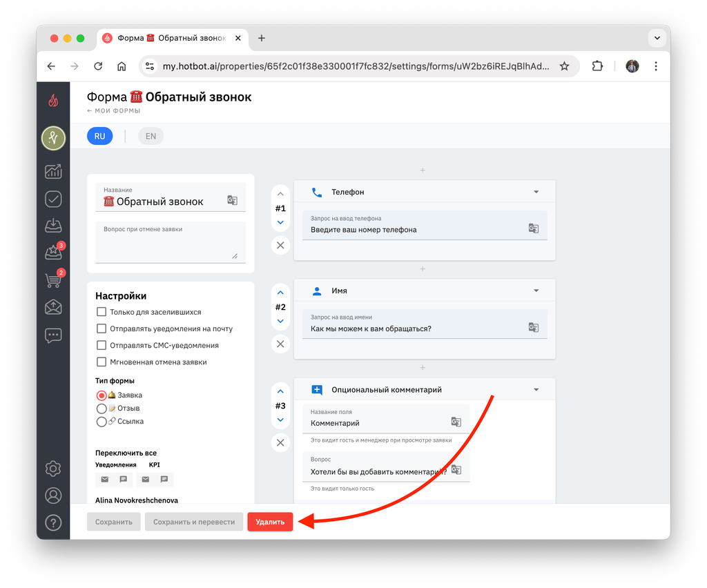Open the mailings envelope icon in sidebar

(x=53, y=307)
